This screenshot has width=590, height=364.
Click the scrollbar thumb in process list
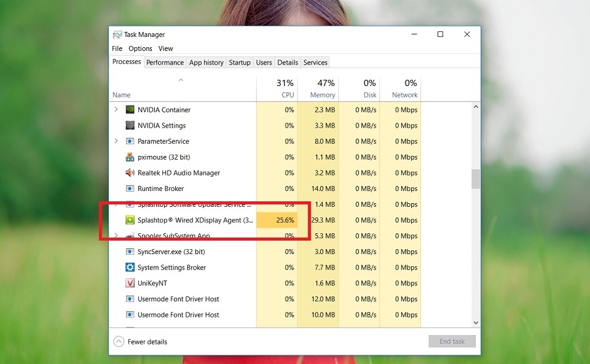pyautogui.click(x=476, y=179)
